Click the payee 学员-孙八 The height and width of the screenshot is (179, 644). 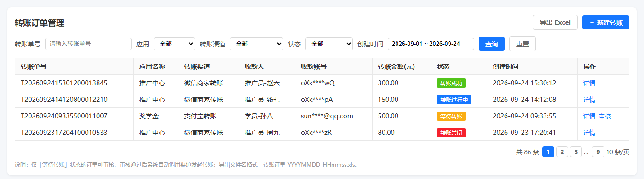[259, 116]
